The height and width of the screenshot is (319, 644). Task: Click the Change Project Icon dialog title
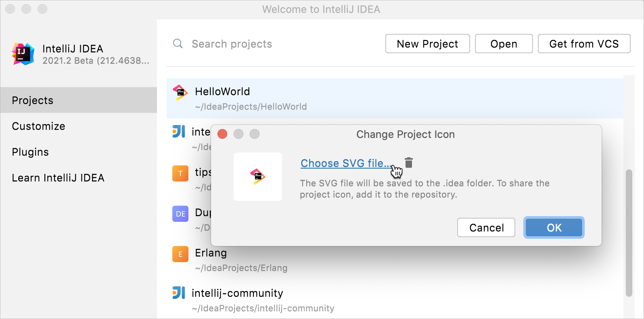(406, 134)
